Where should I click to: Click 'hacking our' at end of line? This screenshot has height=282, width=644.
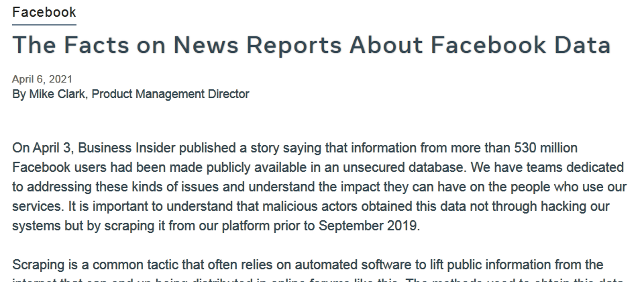click(x=575, y=206)
